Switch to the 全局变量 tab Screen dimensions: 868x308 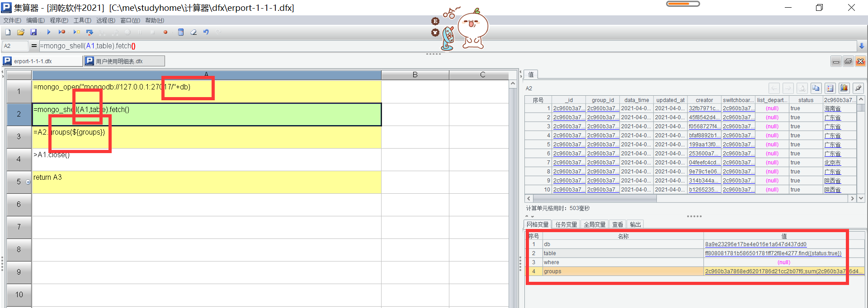tap(594, 224)
